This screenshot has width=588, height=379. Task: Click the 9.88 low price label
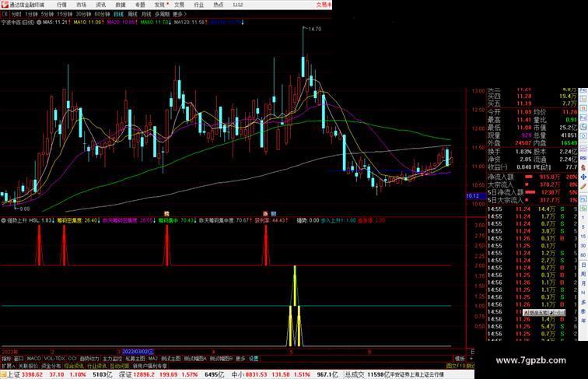pyautogui.click(x=24, y=209)
